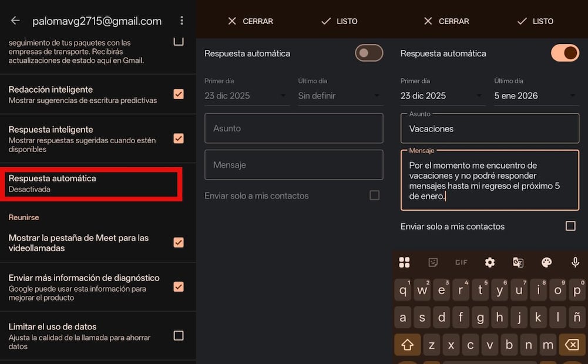Open keyboard themes via the palette icon
Image resolution: width=588 pixels, height=364 pixels.
tap(546, 262)
